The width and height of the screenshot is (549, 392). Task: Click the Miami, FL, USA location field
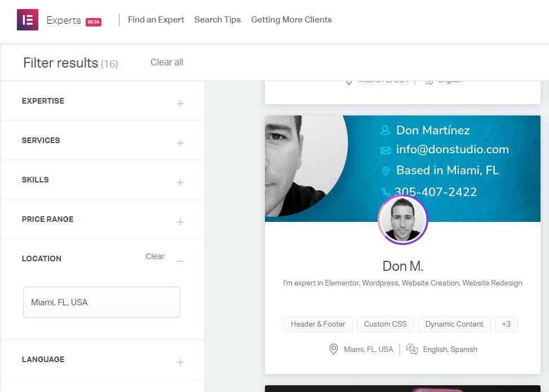point(101,302)
